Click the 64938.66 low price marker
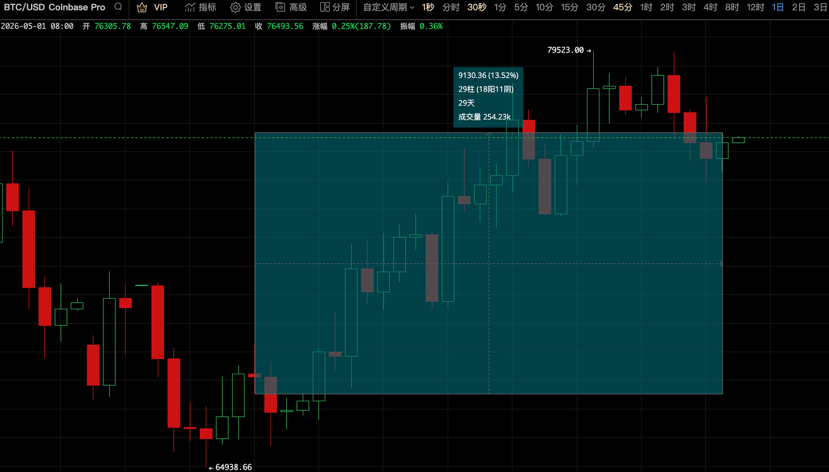829x472 pixels. (x=234, y=467)
